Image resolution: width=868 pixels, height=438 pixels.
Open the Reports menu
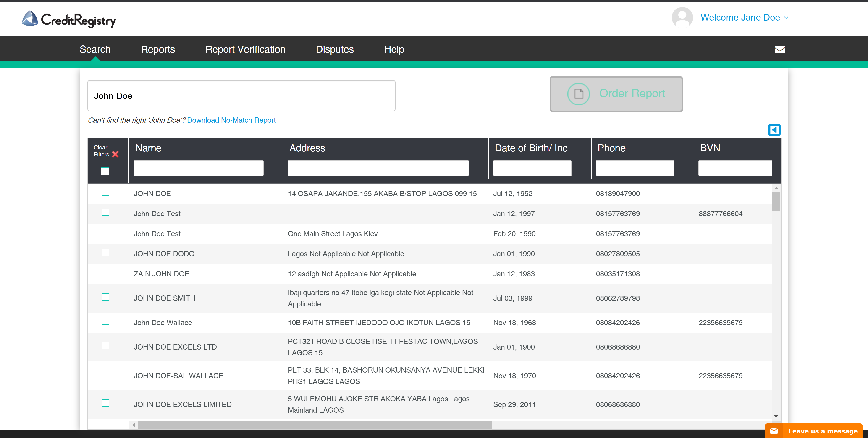click(x=158, y=49)
